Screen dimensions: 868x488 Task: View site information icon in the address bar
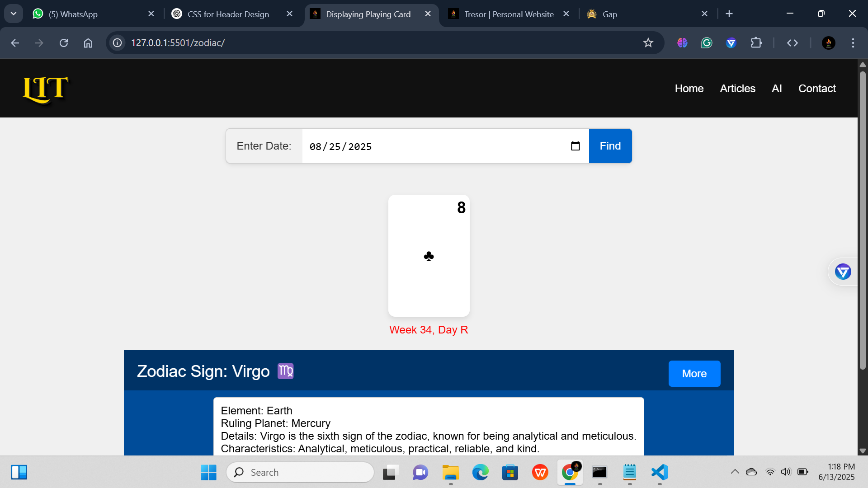click(x=118, y=43)
